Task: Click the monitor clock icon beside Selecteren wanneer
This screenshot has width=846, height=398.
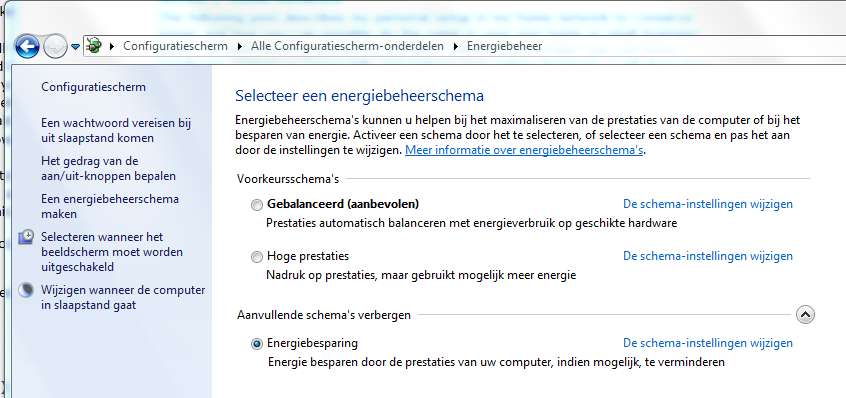Action: tap(26, 237)
